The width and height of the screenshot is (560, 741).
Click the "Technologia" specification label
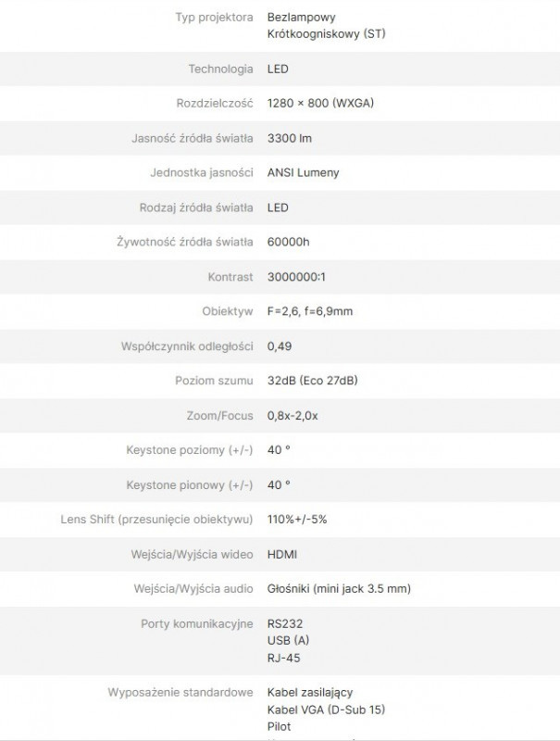point(220,69)
